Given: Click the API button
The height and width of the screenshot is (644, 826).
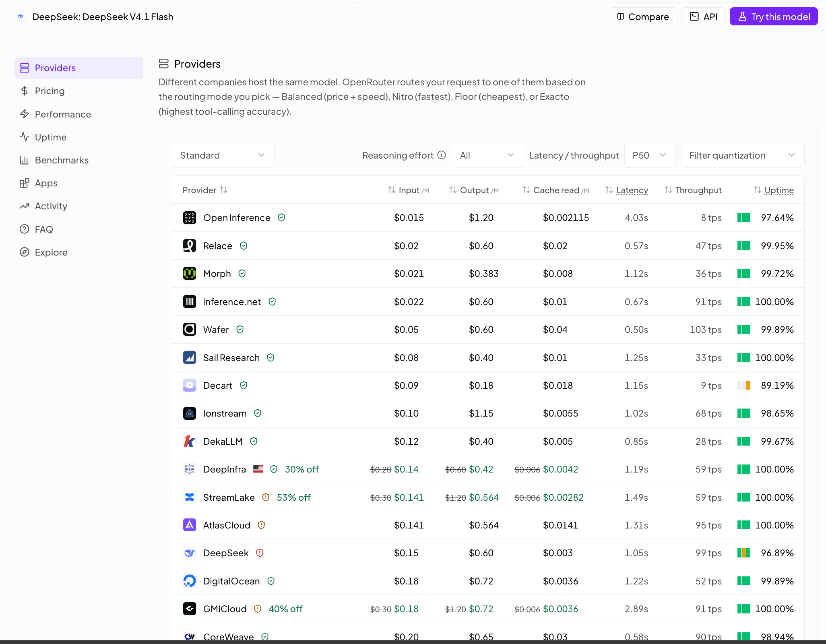Looking at the screenshot, I should (x=703, y=17).
